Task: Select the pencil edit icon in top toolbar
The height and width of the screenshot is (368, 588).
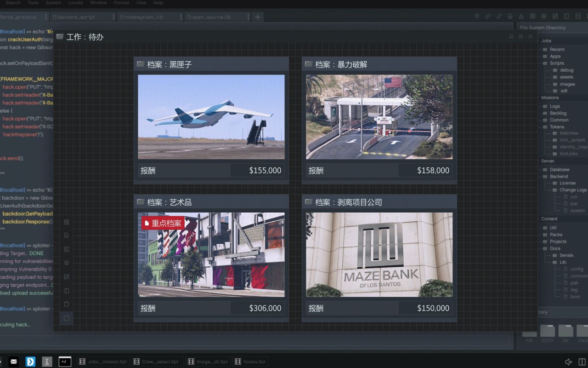Action: 499,17
